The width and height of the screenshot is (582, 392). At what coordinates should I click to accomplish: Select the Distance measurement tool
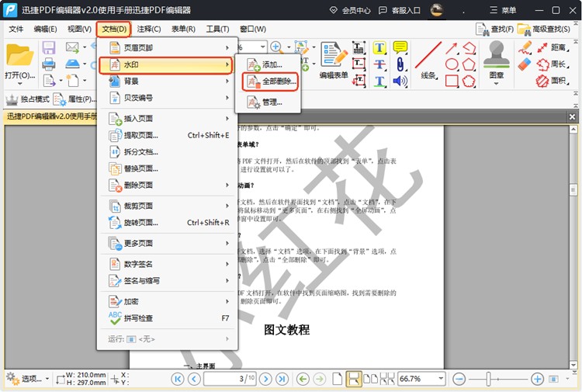pyautogui.click(x=553, y=47)
